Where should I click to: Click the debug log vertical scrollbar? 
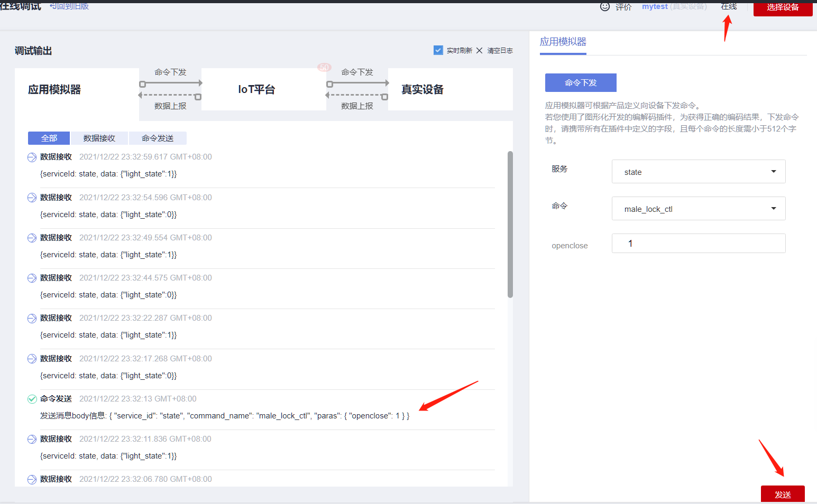[x=510, y=225]
